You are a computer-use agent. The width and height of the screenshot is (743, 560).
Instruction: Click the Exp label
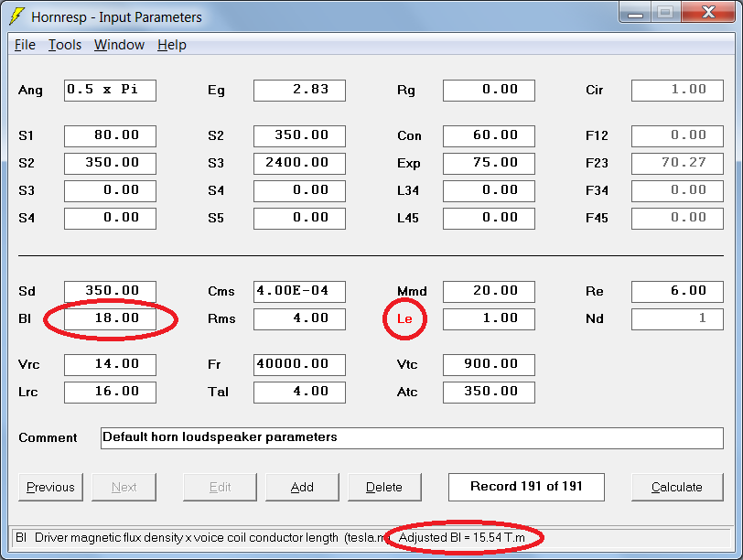click(408, 164)
